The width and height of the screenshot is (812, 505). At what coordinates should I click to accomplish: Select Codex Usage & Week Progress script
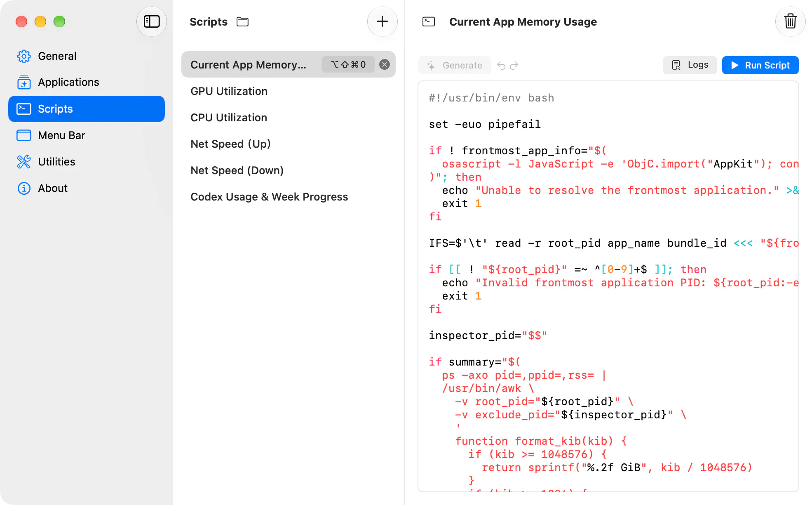pyautogui.click(x=289, y=197)
